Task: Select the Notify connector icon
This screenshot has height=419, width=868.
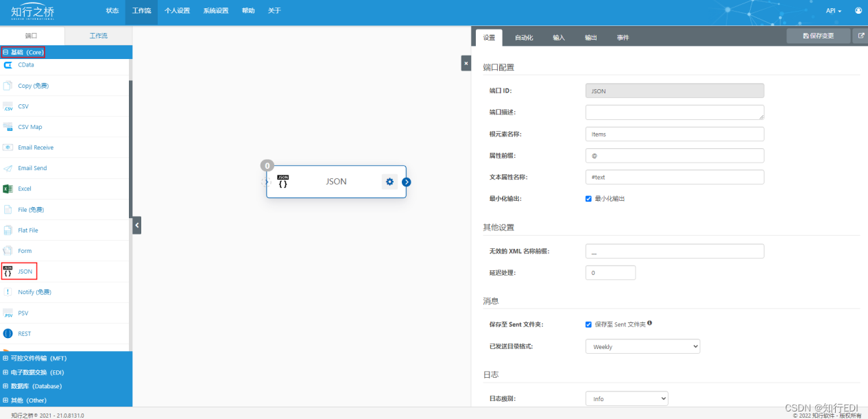Action: coord(8,292)
